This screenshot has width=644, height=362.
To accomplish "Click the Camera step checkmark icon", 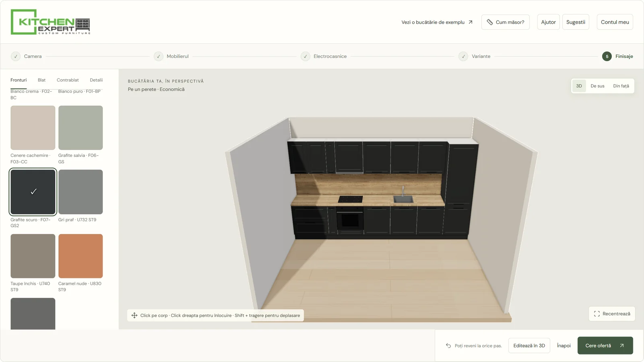I will pos(16,56).
